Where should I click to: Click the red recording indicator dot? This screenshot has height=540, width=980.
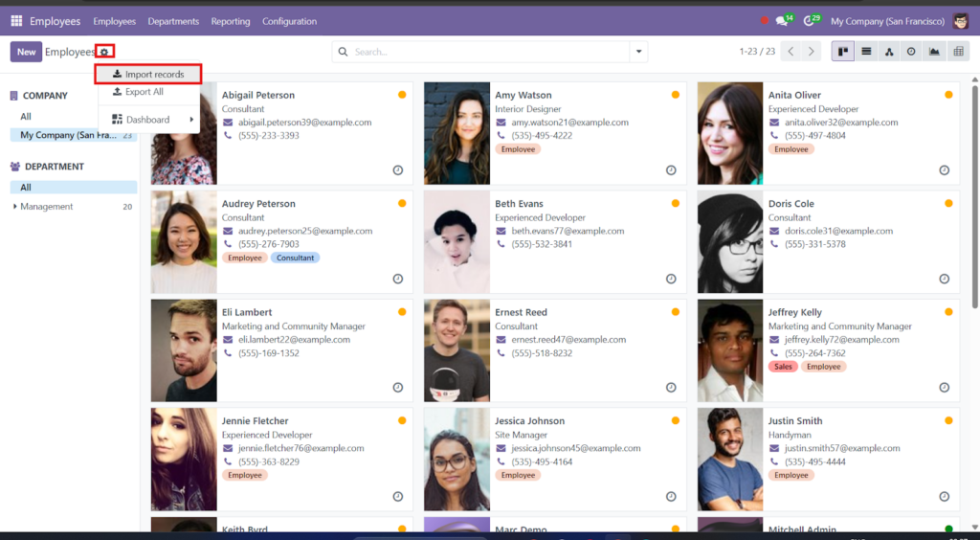click(x=764, y=21)
